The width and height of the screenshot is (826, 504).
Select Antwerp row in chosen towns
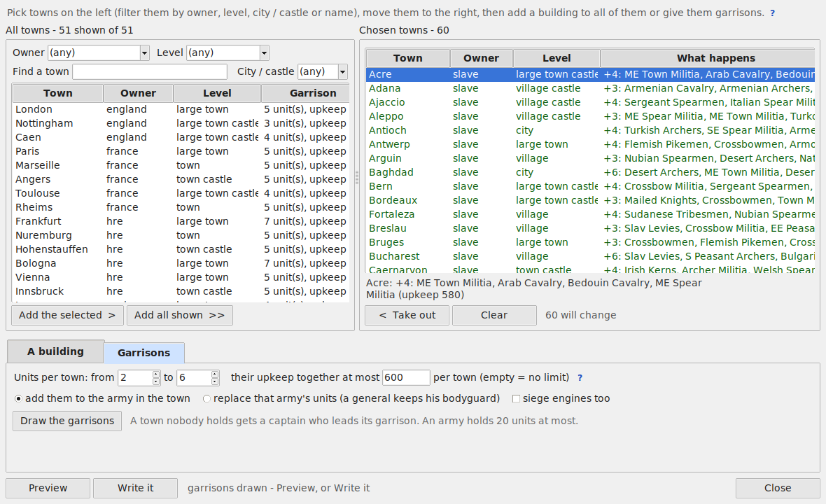click(x=591, y=144)
